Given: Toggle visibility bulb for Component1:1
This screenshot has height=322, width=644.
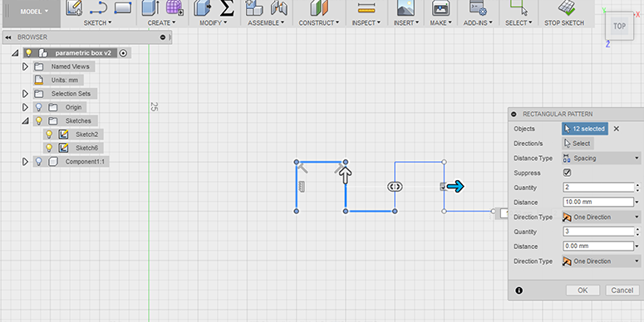Looking at the screenshot, I should pyautogui.click(x=38, y=162).
